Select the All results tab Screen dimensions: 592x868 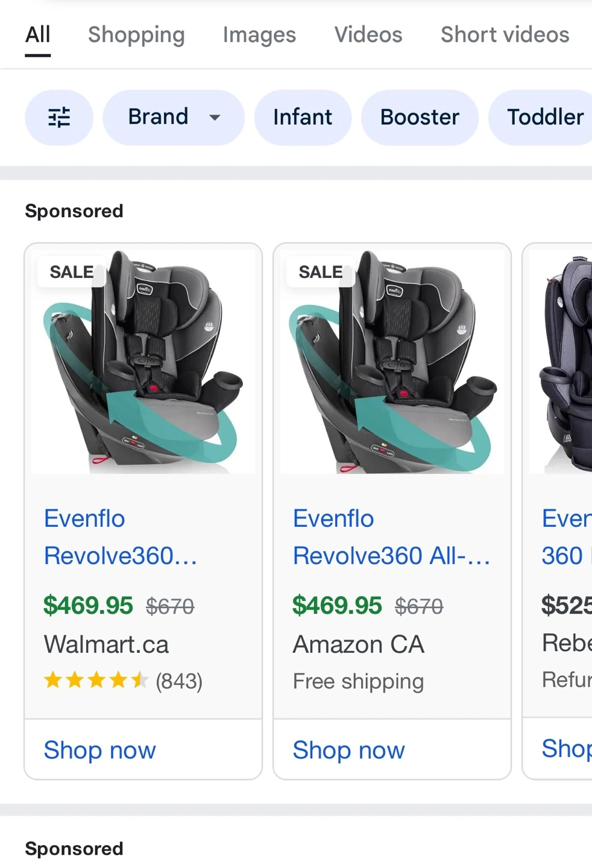click(x=37, y=34)
